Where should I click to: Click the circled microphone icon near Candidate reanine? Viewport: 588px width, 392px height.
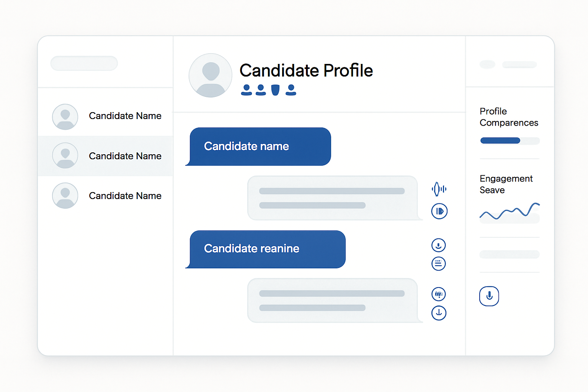439,245
